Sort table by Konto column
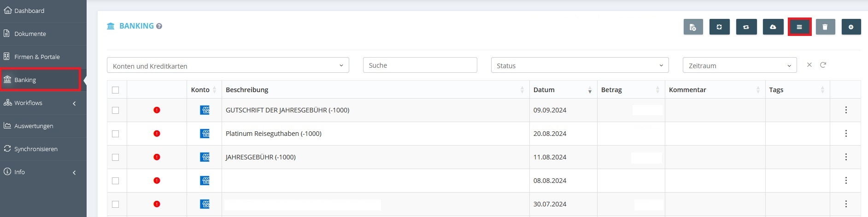The image size is (868, 217). coord(204,90)
